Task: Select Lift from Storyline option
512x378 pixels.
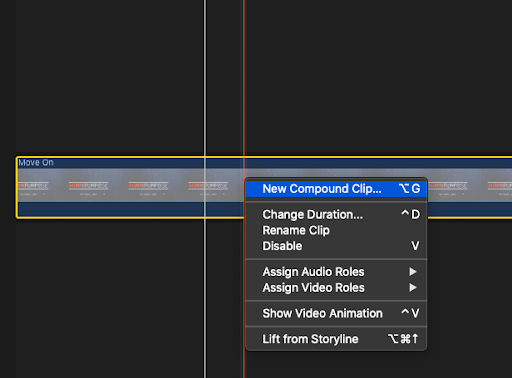Action: pyautogui.click(x=336, y=339)
